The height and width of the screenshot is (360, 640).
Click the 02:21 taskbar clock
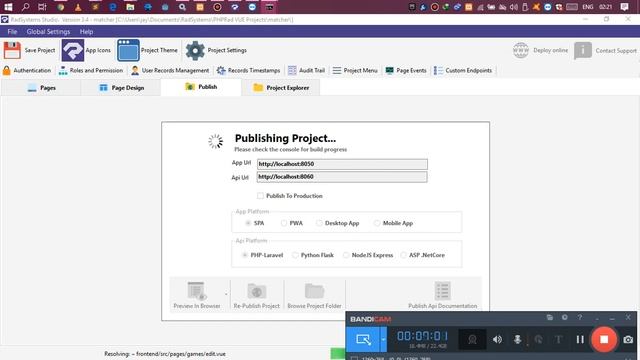[x=606, y=7]
